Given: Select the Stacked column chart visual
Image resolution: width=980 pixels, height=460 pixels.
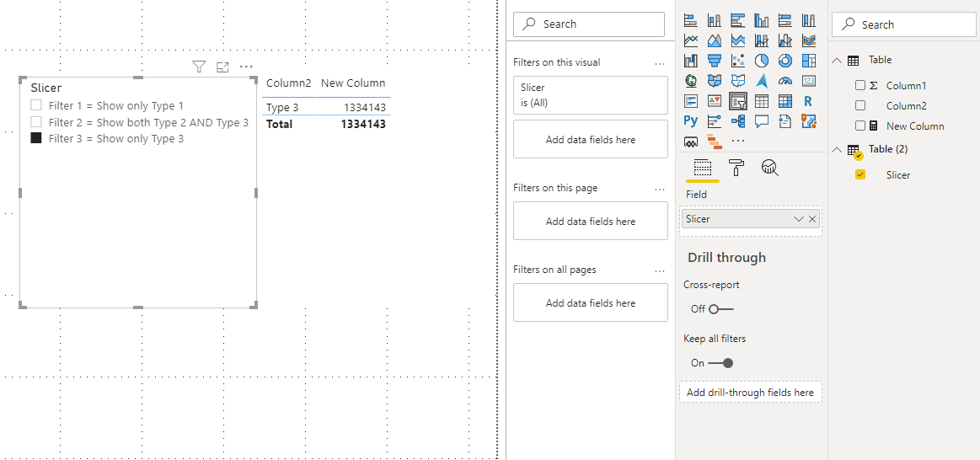Looking at the screenshot, I should tap(715, 20).
